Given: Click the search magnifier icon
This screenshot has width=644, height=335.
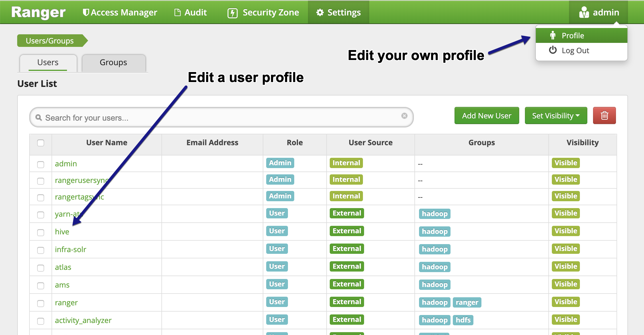Looking at the screenshot, I should pyautogui.click(x=39, y=117).
